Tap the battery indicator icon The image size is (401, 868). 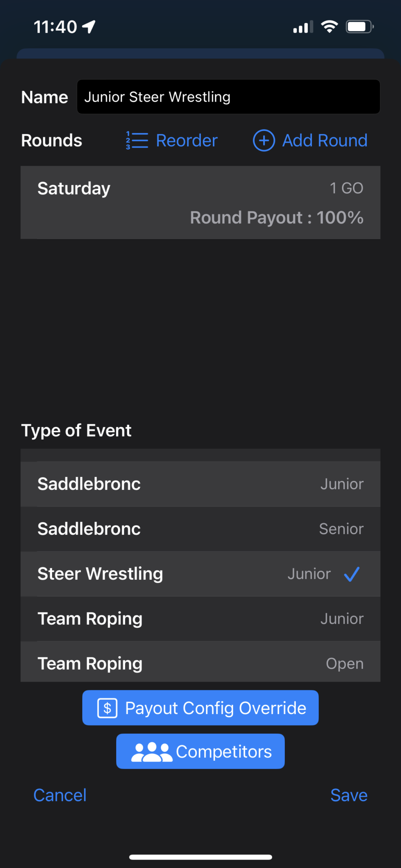(359, 27)
